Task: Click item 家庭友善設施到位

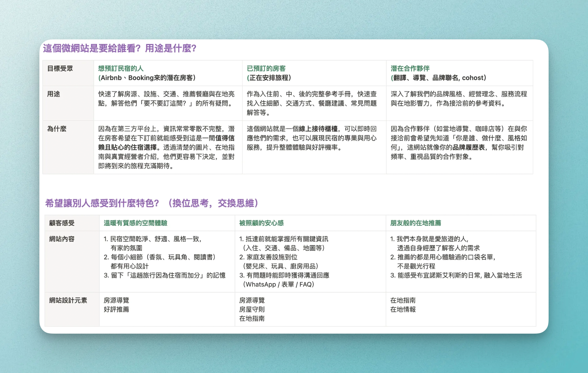Action: point(268,257)
